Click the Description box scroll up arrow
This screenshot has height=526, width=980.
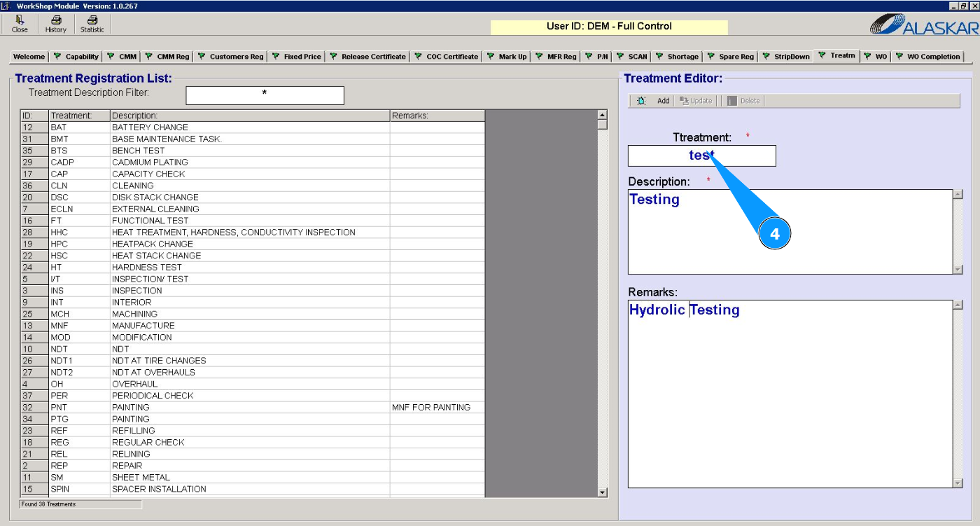coord(958,194)
